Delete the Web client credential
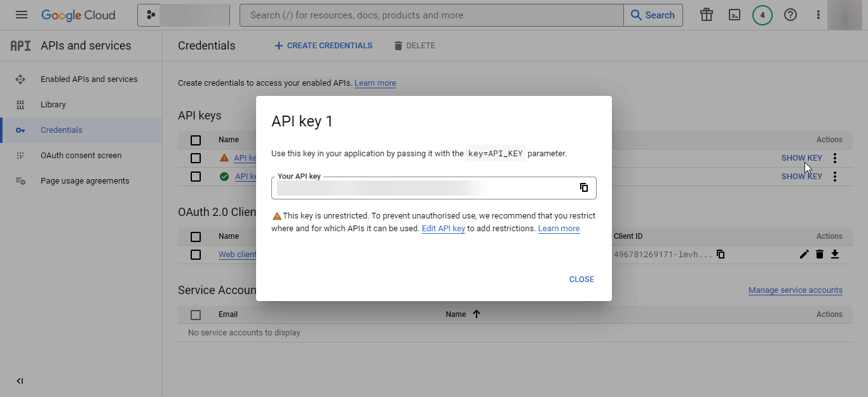 (820, 254)
